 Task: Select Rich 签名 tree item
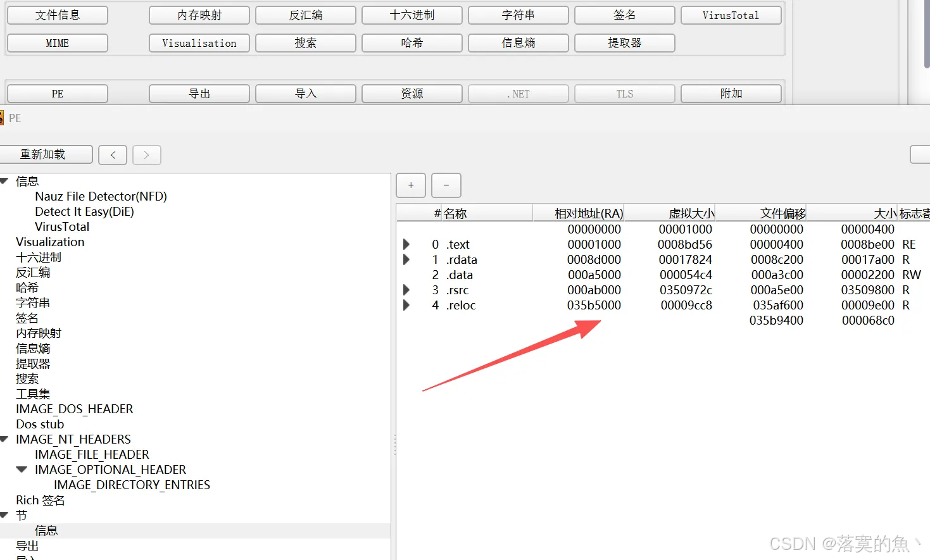click(41, 500)
